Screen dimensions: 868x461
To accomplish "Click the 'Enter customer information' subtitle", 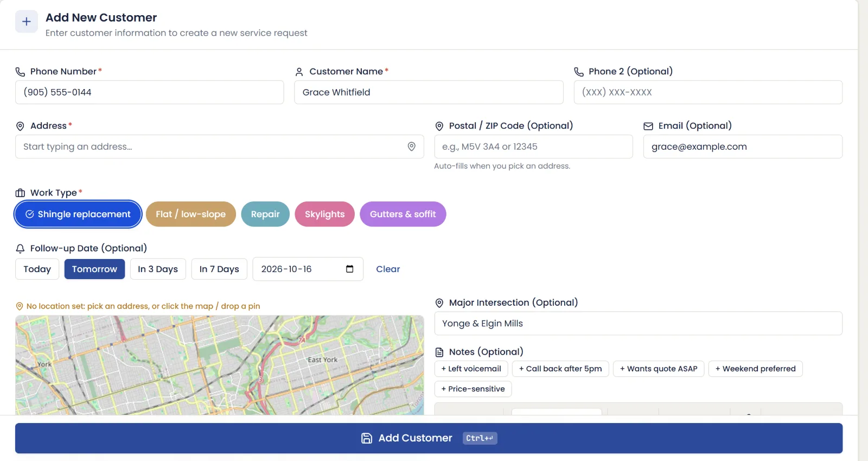I will point(176,33).
